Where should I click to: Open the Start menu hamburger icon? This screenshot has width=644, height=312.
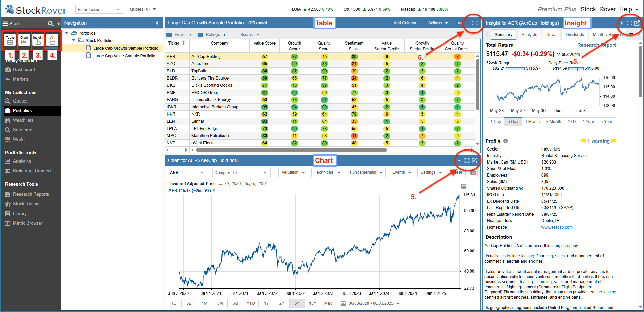coord(5,24)
